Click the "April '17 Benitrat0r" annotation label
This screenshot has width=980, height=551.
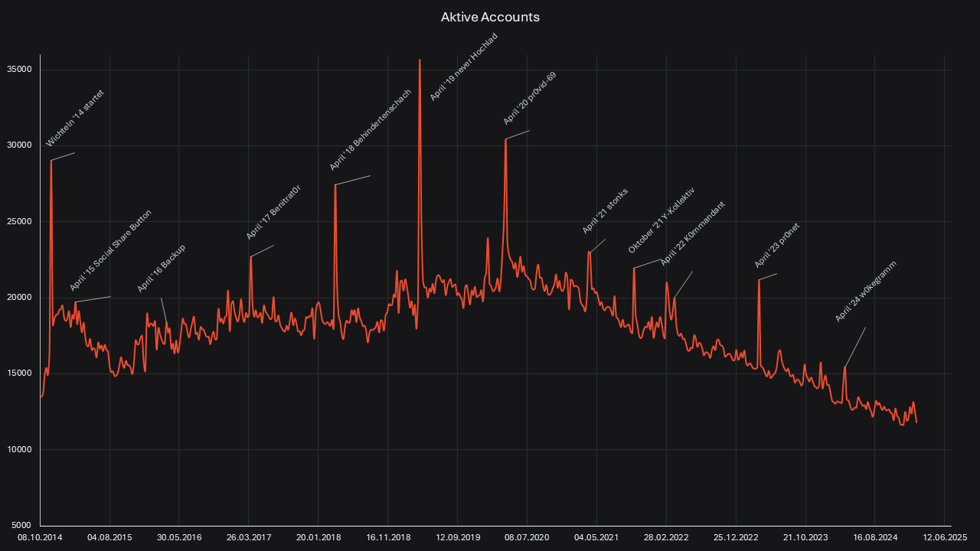(x=273, y=213)
